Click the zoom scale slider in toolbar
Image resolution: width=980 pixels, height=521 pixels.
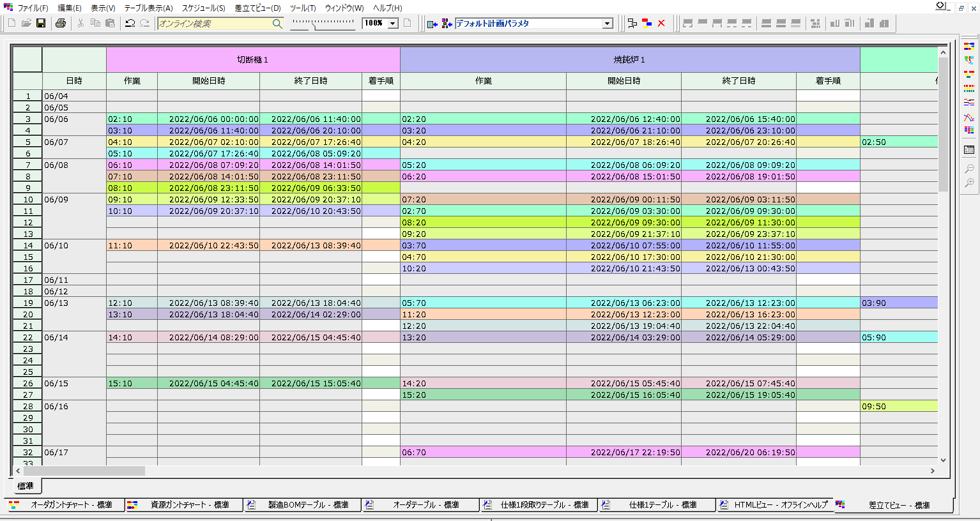click(323, 24)
